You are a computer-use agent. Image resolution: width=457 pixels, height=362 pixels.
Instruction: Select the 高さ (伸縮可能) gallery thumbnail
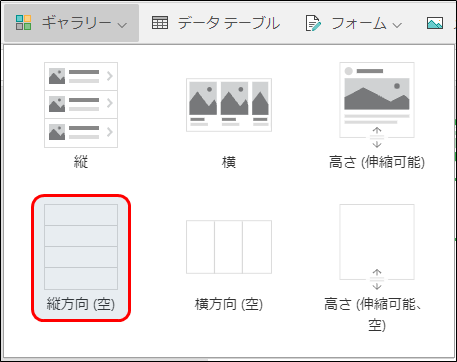coord(377,105)
